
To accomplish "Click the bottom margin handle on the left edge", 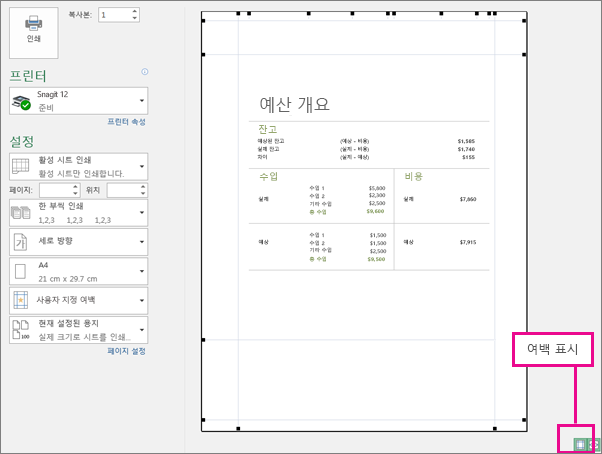I will pos(203,340).
